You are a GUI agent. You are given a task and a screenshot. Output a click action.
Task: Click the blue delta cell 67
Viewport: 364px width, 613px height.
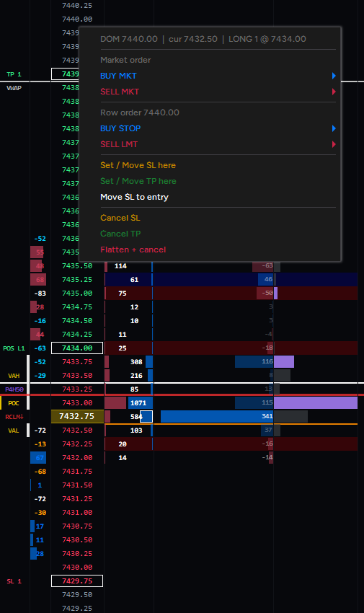[x=38, y=458]
